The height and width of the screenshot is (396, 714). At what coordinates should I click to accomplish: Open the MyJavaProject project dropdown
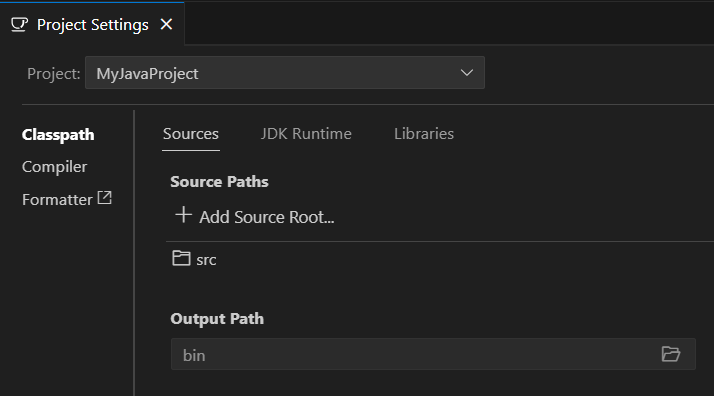[285, 73]
